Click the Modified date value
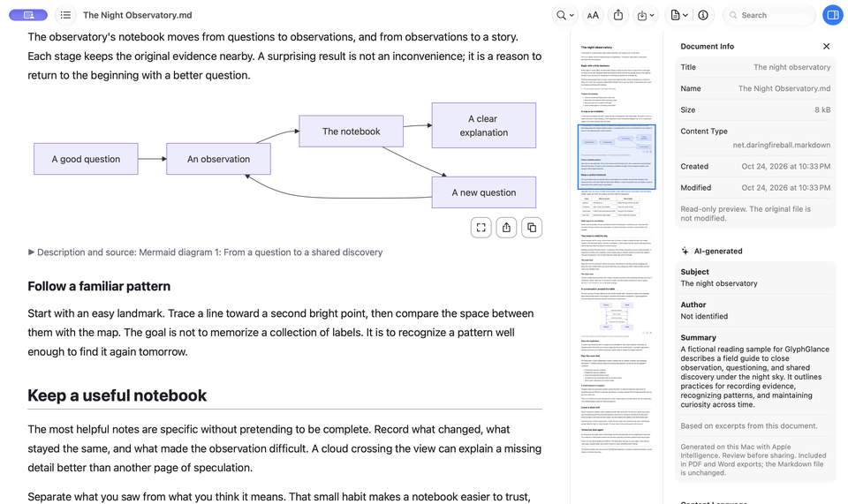This screenshot has height=504, width=848. (786, 187)
